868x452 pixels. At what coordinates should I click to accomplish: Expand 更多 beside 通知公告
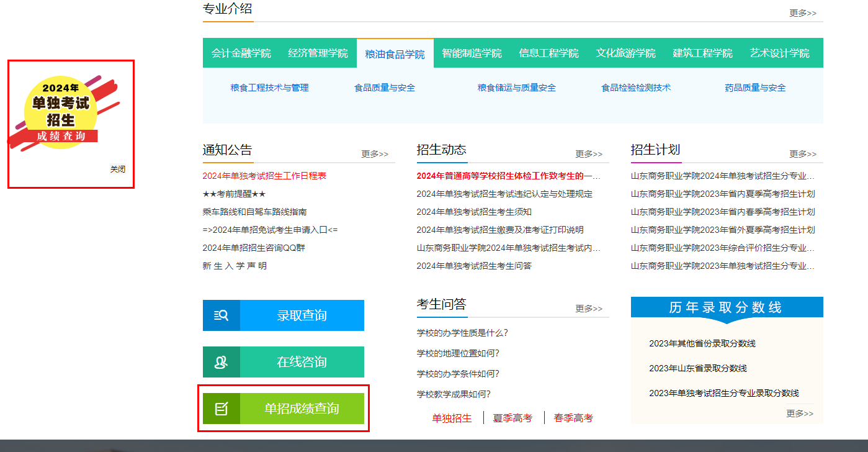click(375, 154)
